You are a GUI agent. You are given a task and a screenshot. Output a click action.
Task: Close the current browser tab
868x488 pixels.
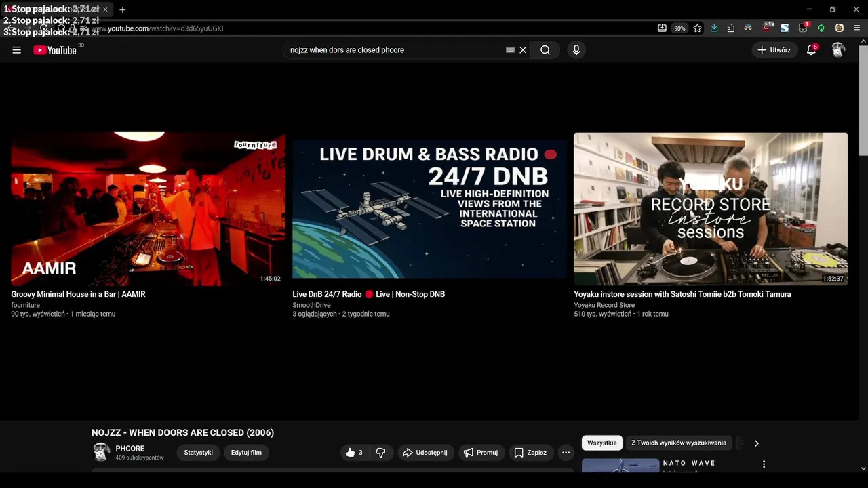(105, 9)
